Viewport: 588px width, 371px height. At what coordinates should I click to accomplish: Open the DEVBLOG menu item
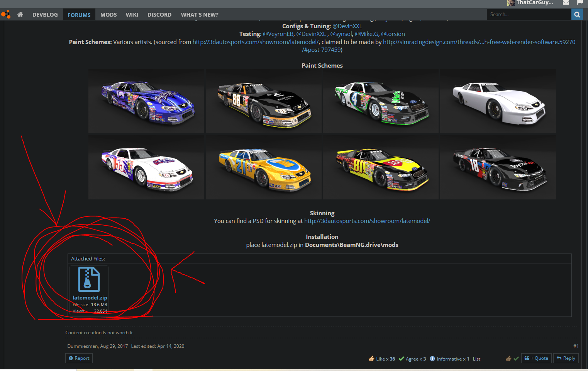tap(45, 15)
